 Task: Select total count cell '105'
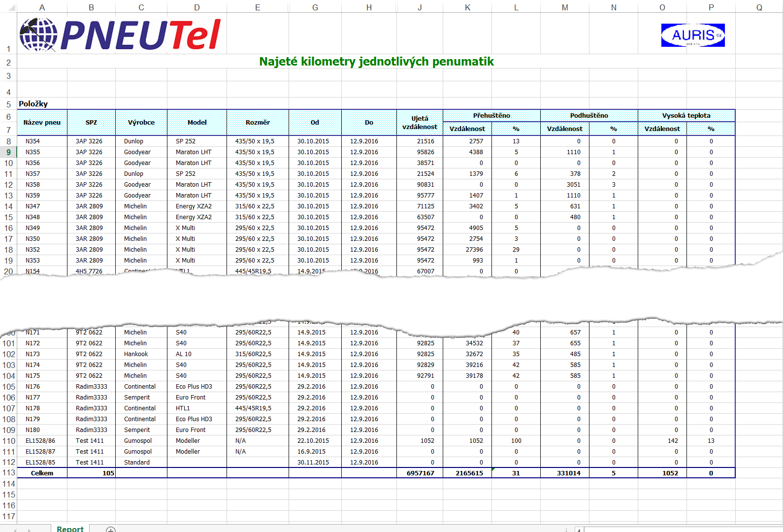[91, 473]
